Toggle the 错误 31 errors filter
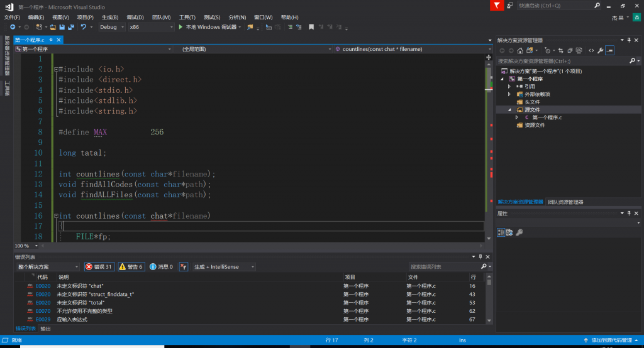This screenshot has width=644, height=348. (99, 267)
